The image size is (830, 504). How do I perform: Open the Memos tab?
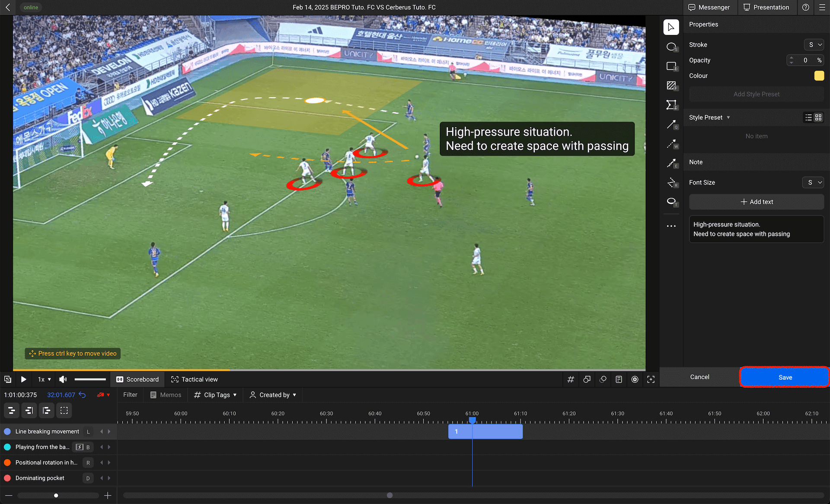(x=166, y=395)
